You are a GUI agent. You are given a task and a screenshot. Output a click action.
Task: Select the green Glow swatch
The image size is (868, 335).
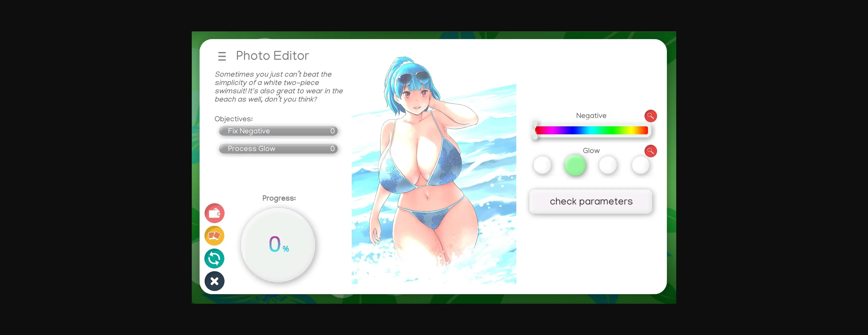click(575, 165)
